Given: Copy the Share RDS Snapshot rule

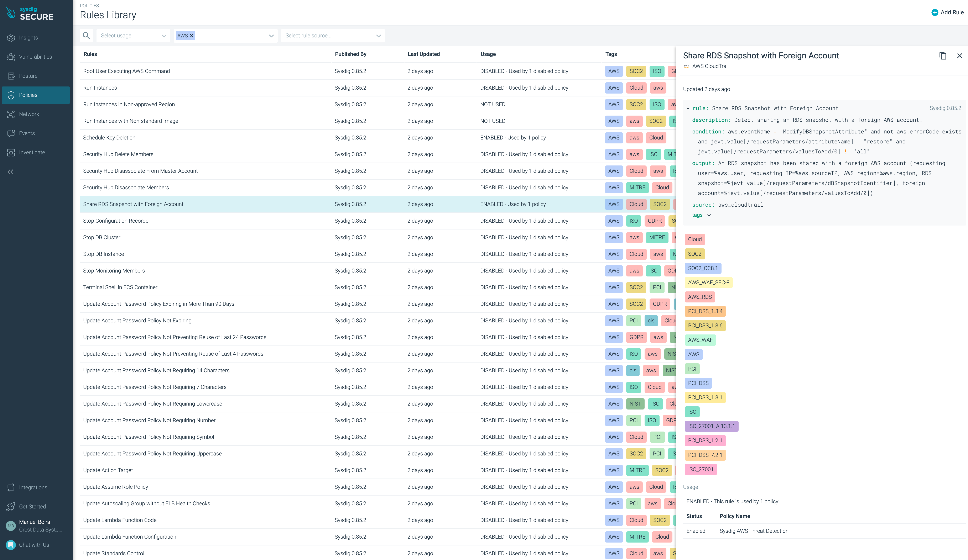Looking at the screenshot, I should [x=943, y=56].
